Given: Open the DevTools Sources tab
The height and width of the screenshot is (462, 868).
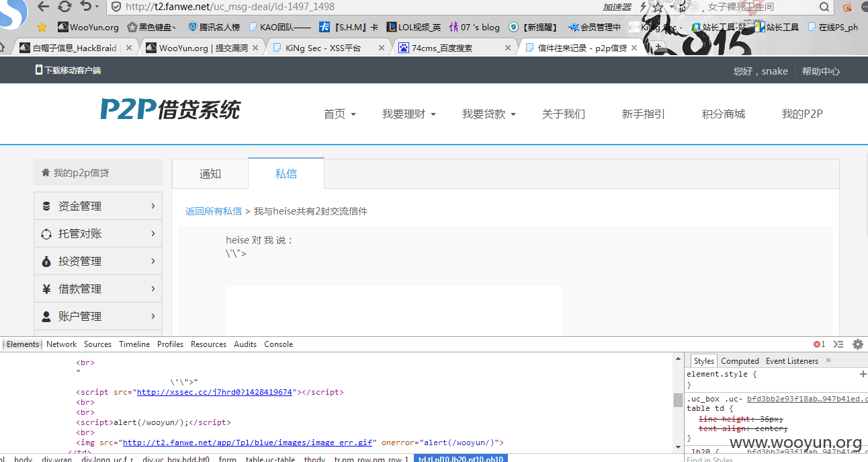Looking at the screenshot, I should (x=98, y=344).
